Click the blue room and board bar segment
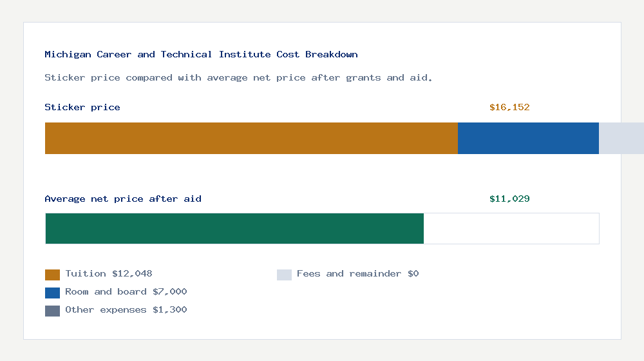Image resolution: width=644 pixels, height=361 pixels. click(x=528, y=138)
